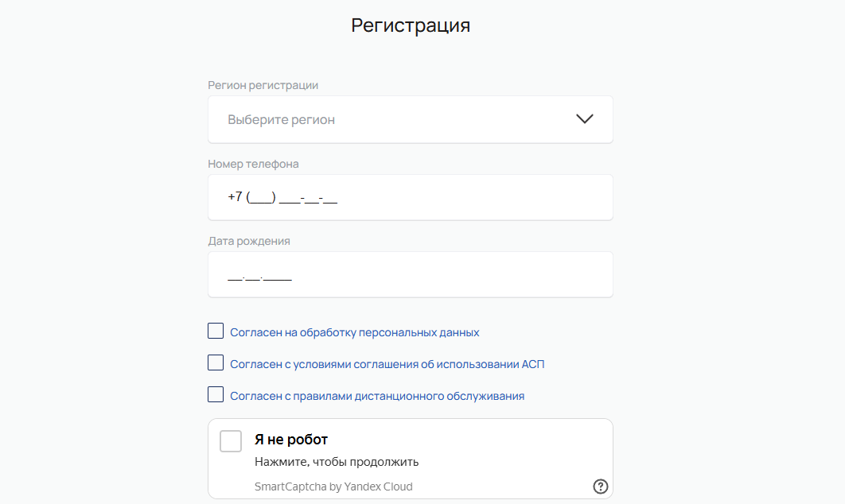The height and width of the screenshot is (504, 845).
Task: Check the "Я не робот" captcha box
Action: 231,441
